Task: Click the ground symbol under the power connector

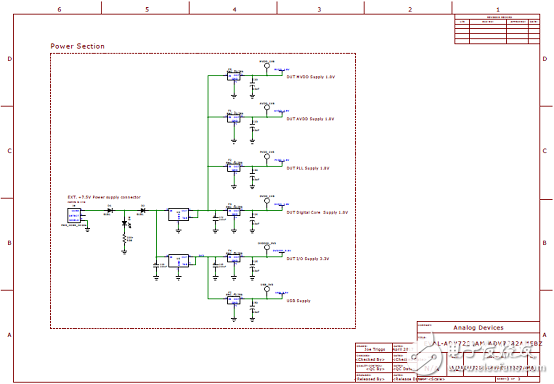Action: [88, 230]
